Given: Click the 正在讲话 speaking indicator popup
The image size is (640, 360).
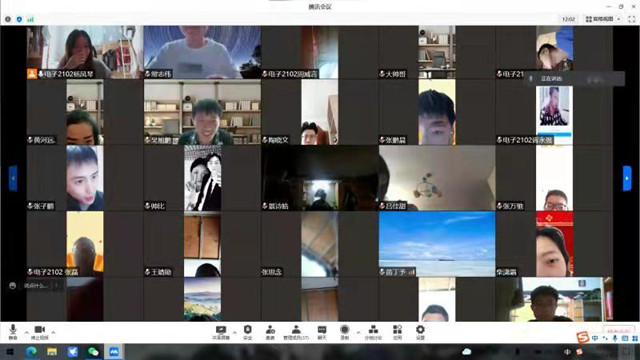Looking at the screenshot, I should coord(574,79).
